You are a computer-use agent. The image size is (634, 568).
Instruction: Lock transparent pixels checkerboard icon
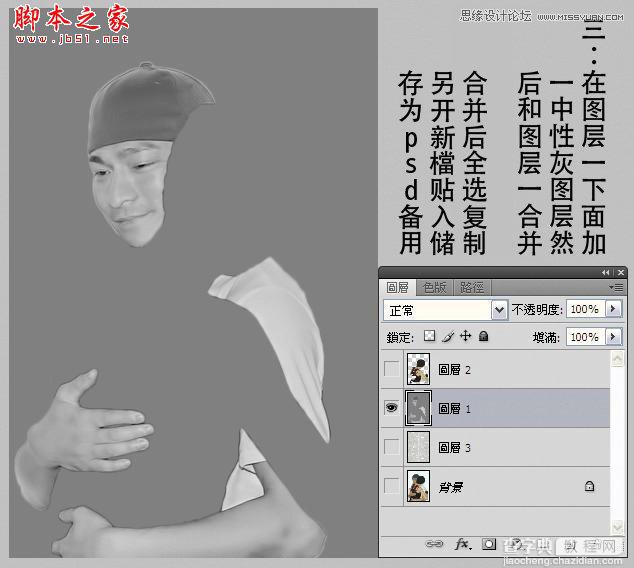429,336
